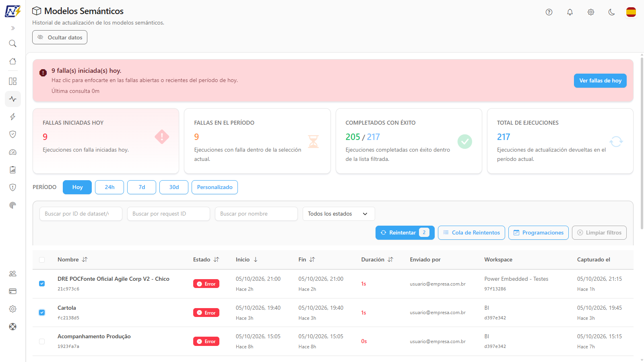The width and height of the screenshot is (644, 362).
Task: Open the speedometer gauge icon in the sidebar
Action: pos(13,152)
